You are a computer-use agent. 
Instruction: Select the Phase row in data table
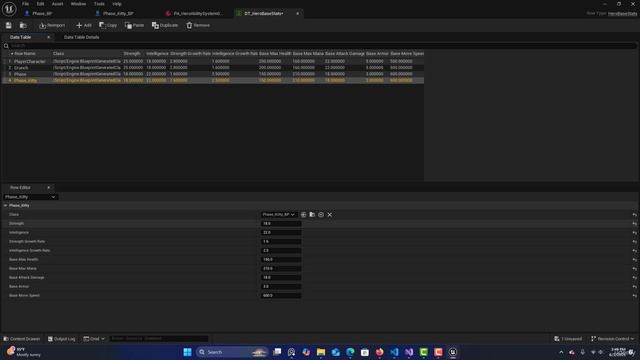[x=213, y=74]
